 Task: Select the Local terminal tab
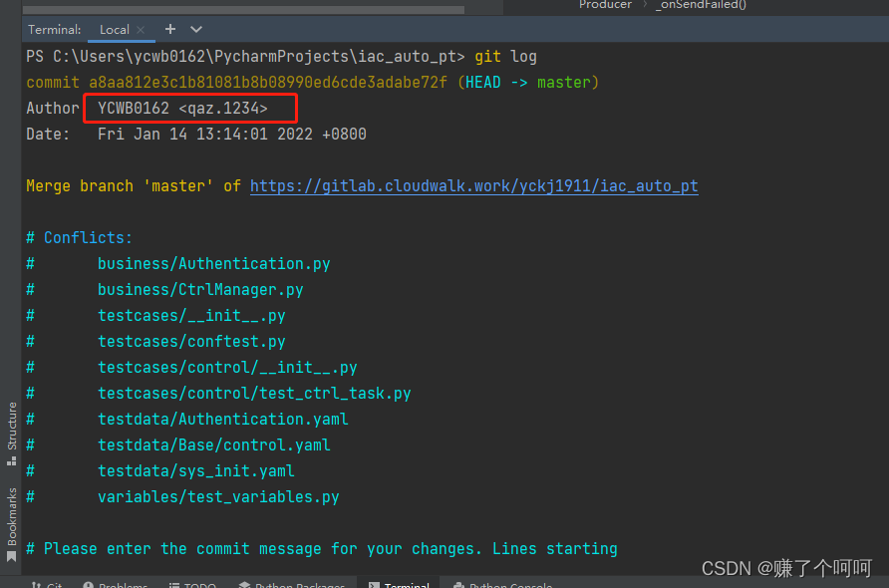pos(115,30)
